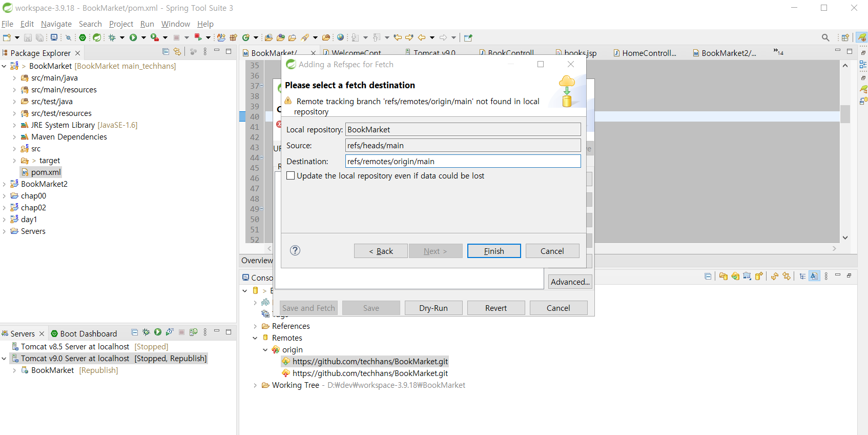The height and width of the screenshot is (435, 868).
Task: Open the Navigate menu
Action: pyautogui.click(x=56, y=24)
